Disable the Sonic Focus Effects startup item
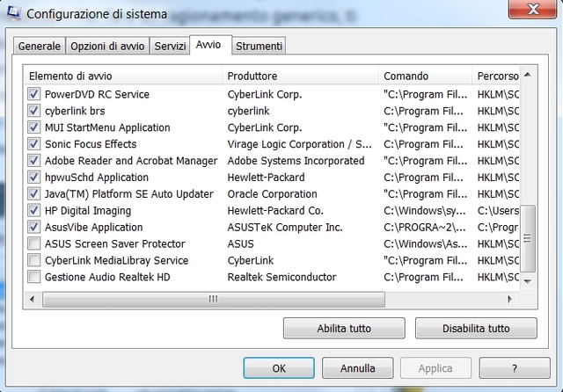The width and height of the screenshot is (563, 392). tap(34, 144)
